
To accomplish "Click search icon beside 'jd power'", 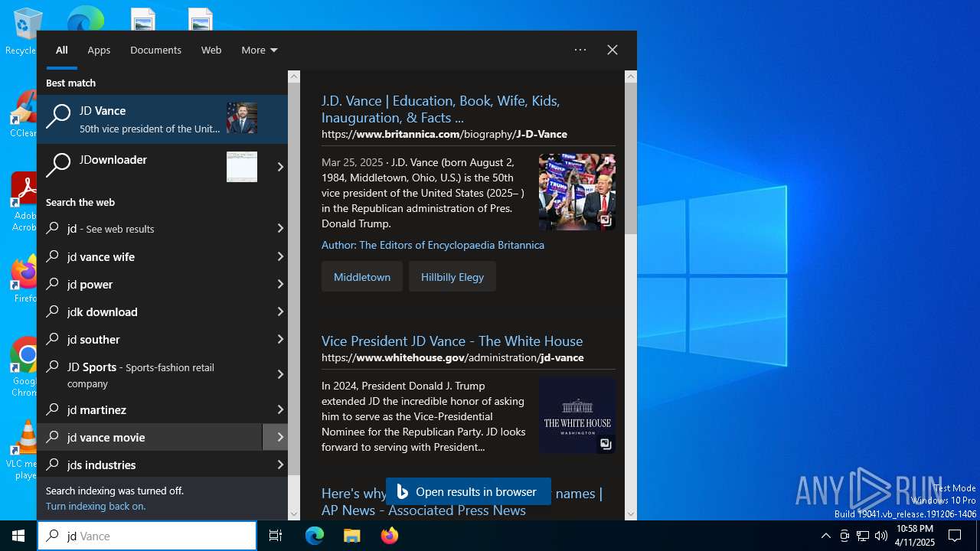I will click(53, 284).
